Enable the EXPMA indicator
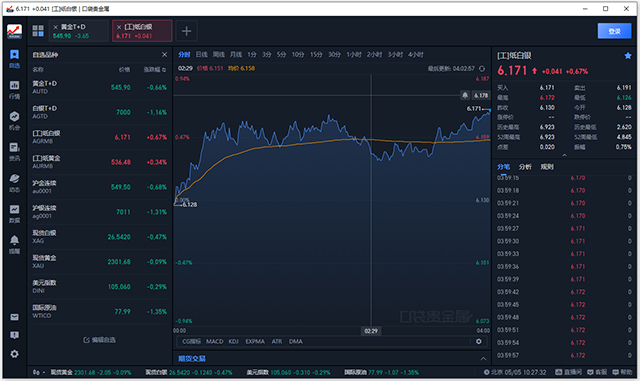Image resolution: width=640 pixels, height=381 pixels. [x=255, y=341]
